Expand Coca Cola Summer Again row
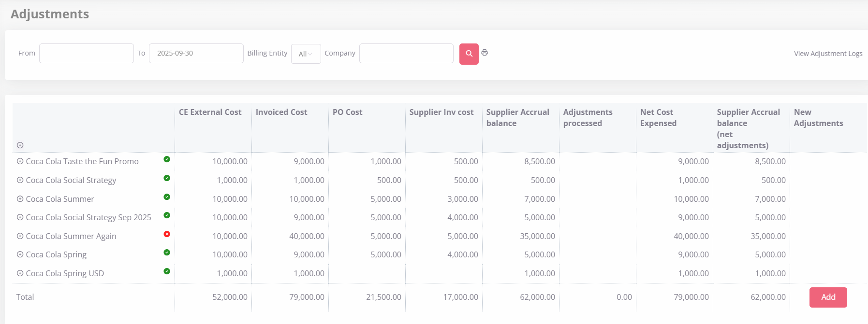 (x=20, y=236)
